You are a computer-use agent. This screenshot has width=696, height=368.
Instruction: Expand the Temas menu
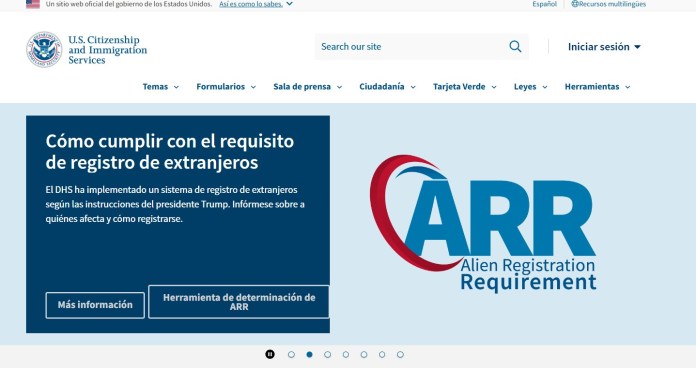click(x=161, y=87)
